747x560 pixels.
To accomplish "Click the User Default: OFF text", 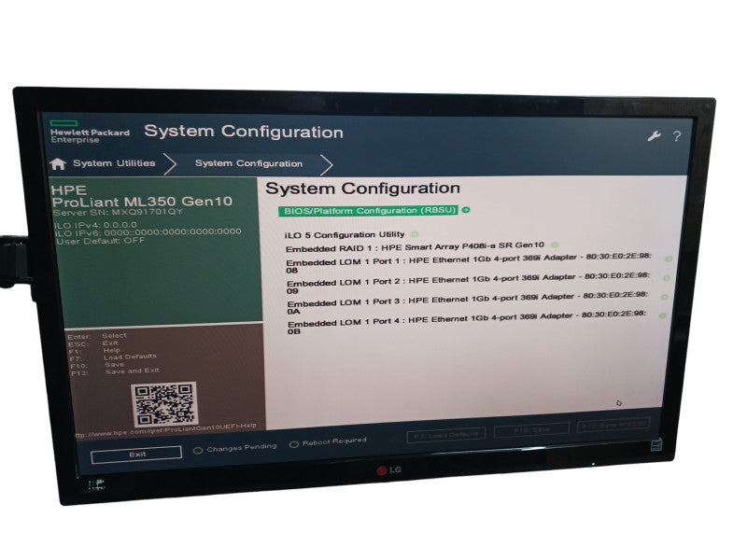I will coord(101,241).
